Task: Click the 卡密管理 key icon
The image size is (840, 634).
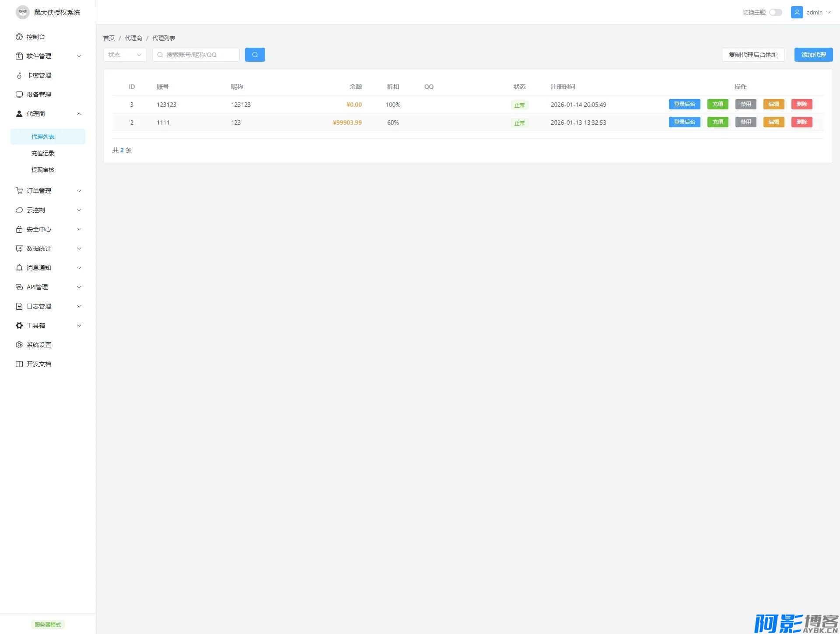Action: tap(19, 75)
